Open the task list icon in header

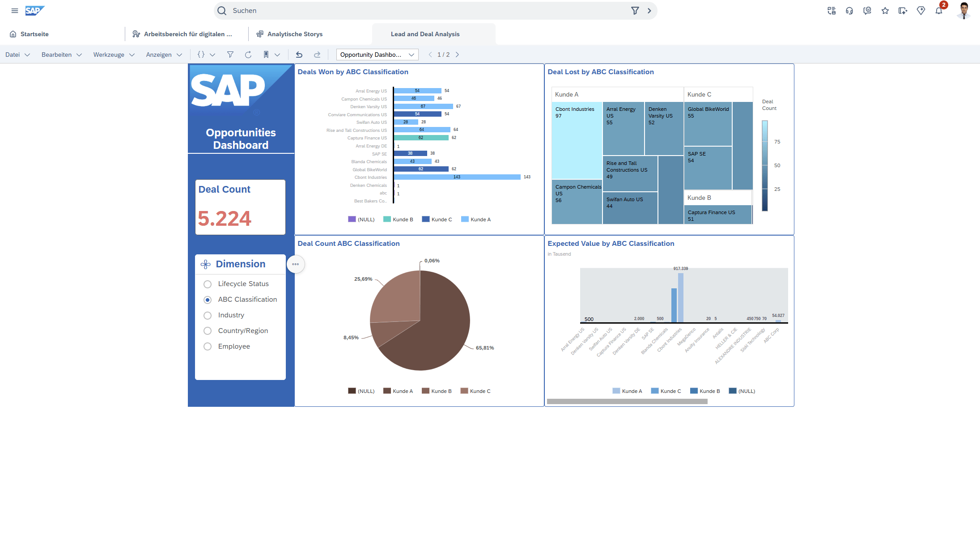pos(832,11)
